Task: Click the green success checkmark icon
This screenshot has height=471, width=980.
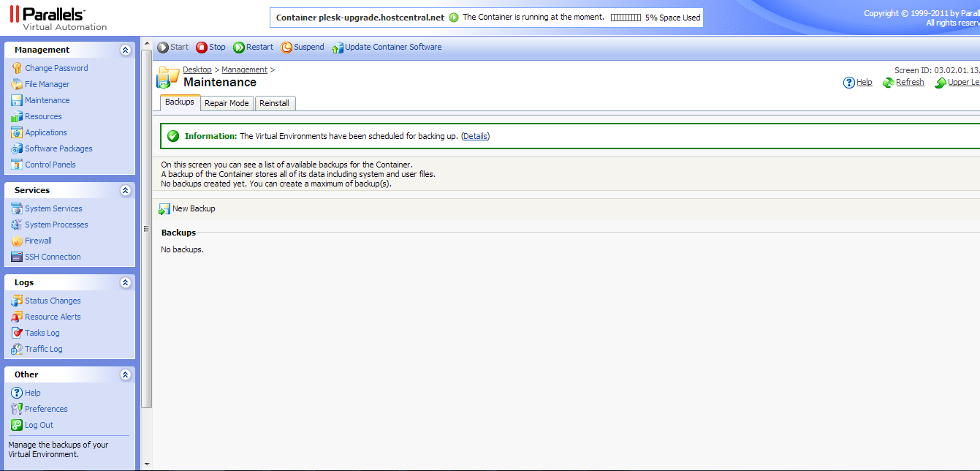Action: tap(173, 136)
